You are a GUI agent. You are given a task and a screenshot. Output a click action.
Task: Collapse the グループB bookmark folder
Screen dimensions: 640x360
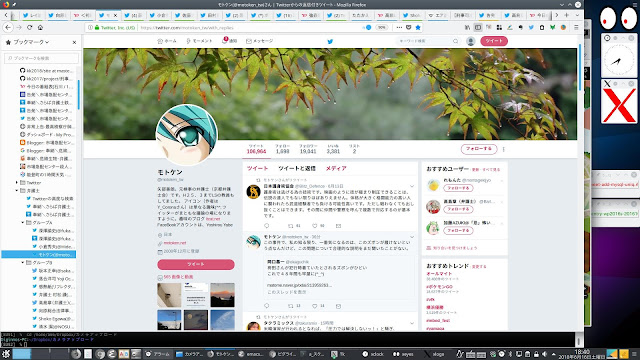click(22, 262)
